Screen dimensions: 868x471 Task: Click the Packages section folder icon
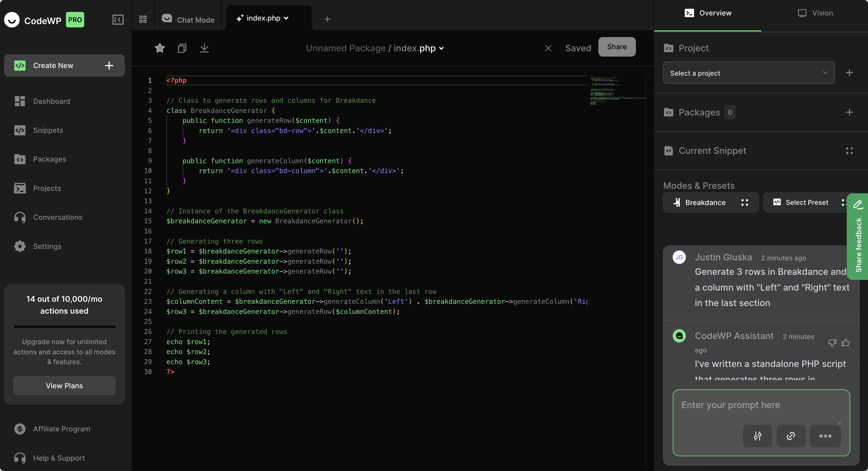pos(669,112)
